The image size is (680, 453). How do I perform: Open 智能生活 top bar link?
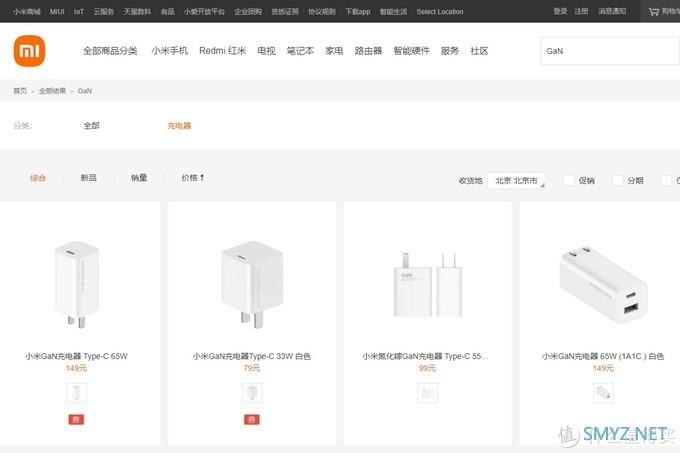coord(393,12)
